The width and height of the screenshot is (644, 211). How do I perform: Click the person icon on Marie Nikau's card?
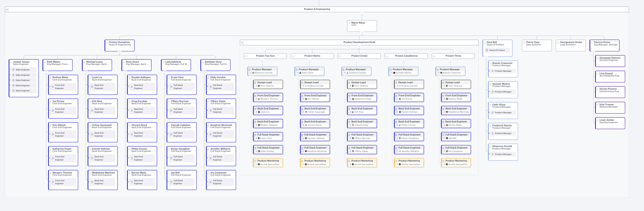349,23
